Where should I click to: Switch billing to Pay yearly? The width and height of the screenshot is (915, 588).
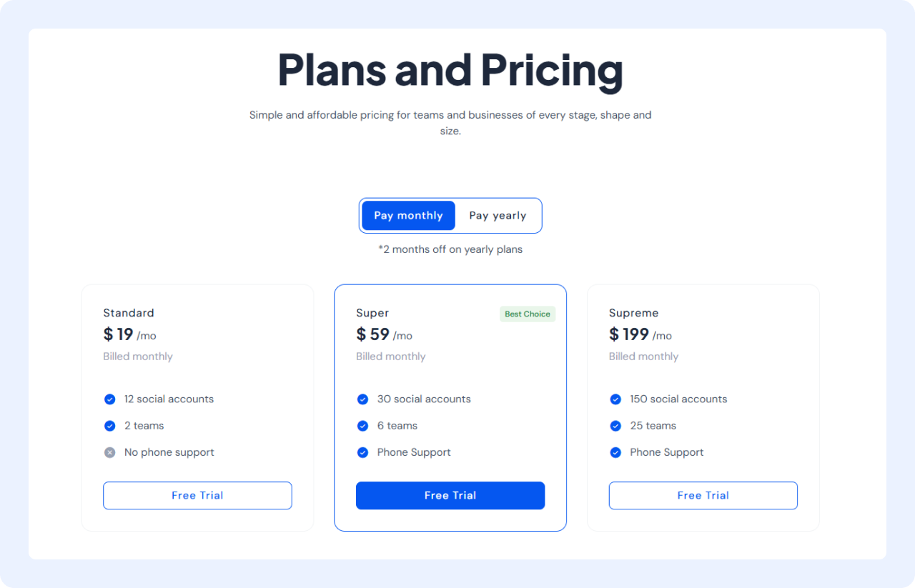tap(498, 216)
